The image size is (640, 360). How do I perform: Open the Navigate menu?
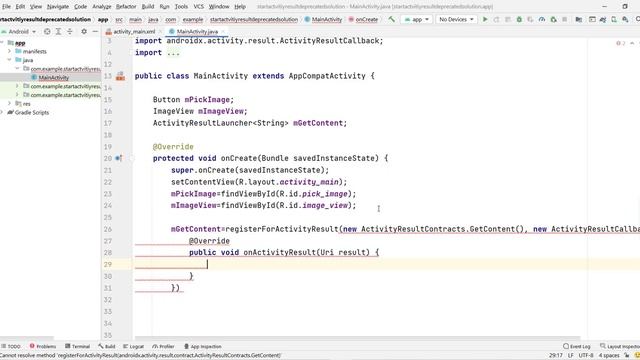[58, 7]
